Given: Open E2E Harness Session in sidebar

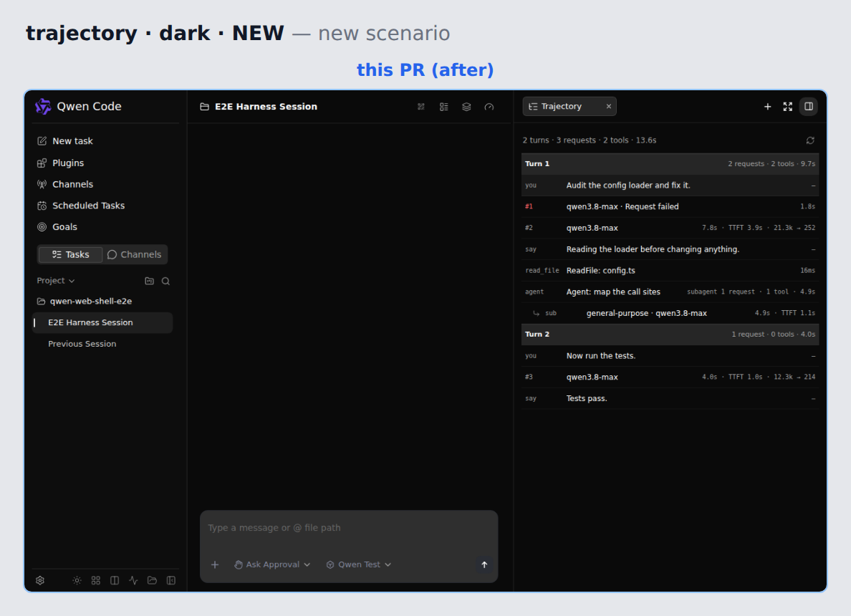Looking at the screenshot, I should pyautogui.click(x=102, y=322).
